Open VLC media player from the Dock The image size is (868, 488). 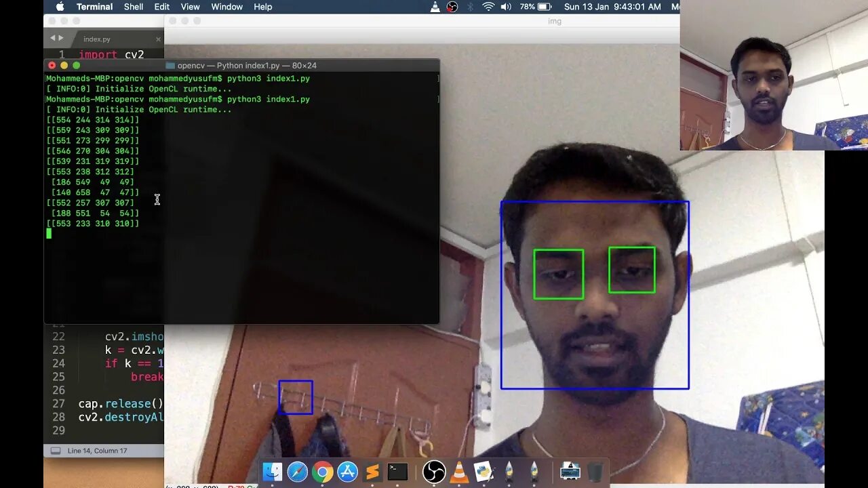pyautogui.click(x=459, y=472)
